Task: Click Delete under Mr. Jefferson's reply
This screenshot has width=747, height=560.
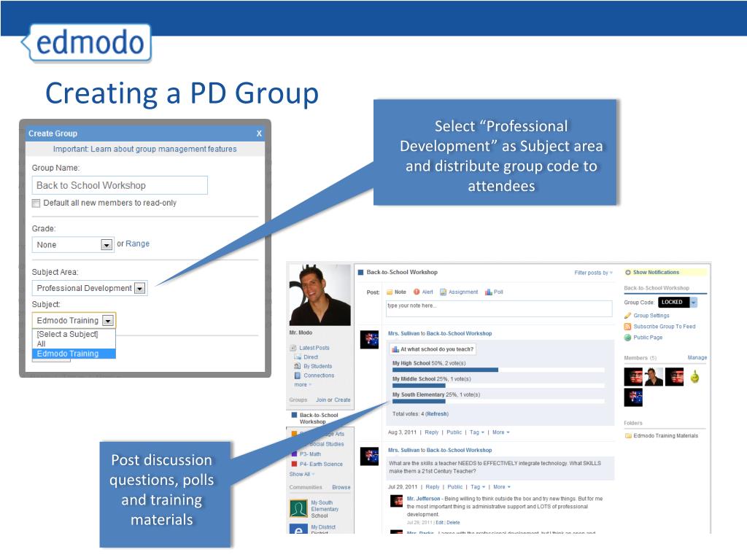Action: tap(454, 523)
